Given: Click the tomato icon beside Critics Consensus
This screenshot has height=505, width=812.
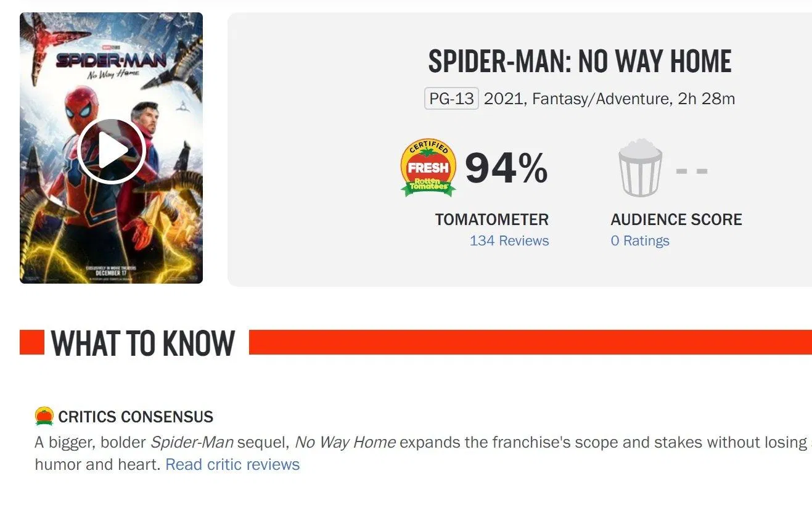Looking at the screenshot, I should (44, 416).
